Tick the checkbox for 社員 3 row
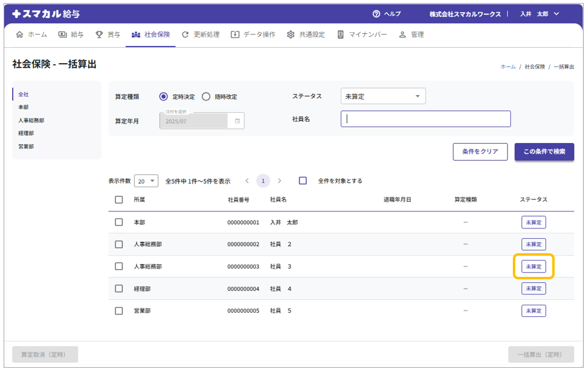588x372 pixels. click(119, 267)
